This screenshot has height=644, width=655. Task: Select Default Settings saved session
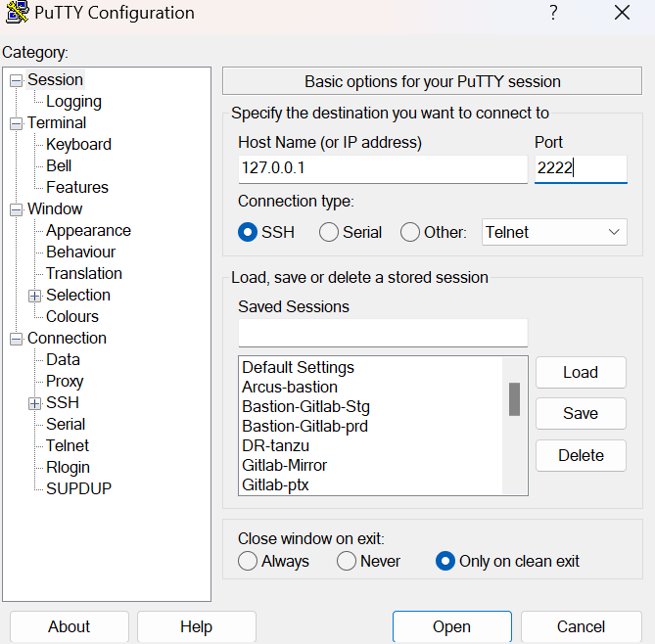pyautogui.click(x=371, y=368)
